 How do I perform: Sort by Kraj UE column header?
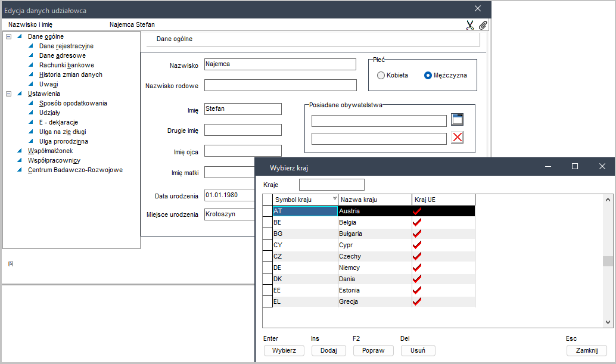coord(444,200)
